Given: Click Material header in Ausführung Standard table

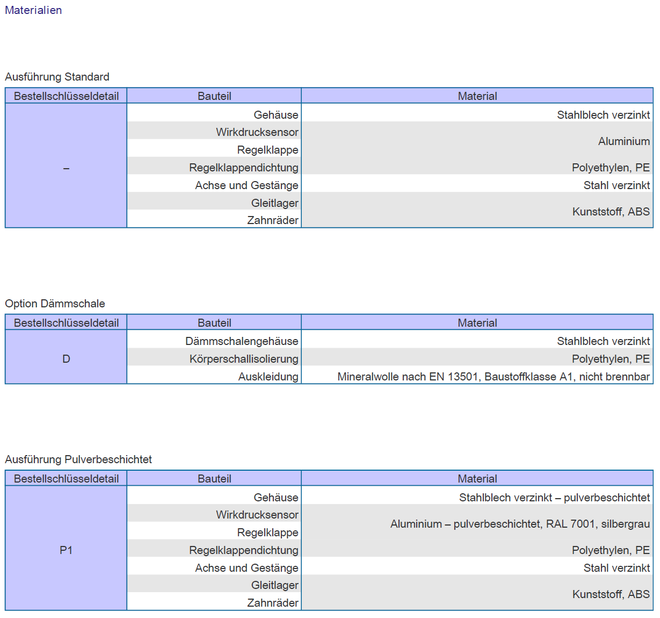Looking at the screenshot, I should pyautogui.click(x=477, y=96).
